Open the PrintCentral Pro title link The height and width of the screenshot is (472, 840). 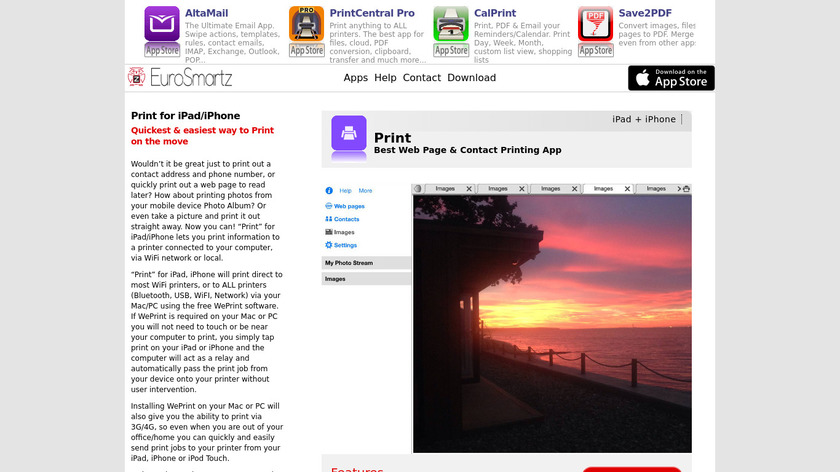click(x=372, y=13)
